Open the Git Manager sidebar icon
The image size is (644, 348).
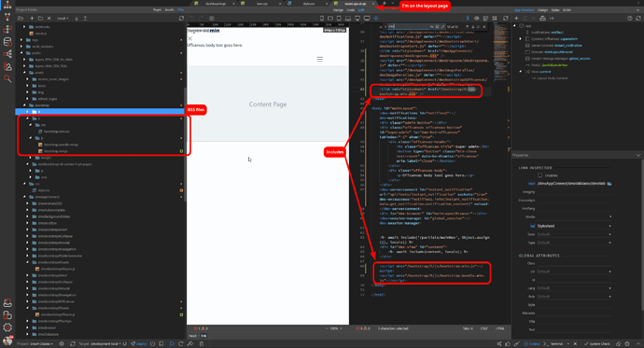pos(7,17)
